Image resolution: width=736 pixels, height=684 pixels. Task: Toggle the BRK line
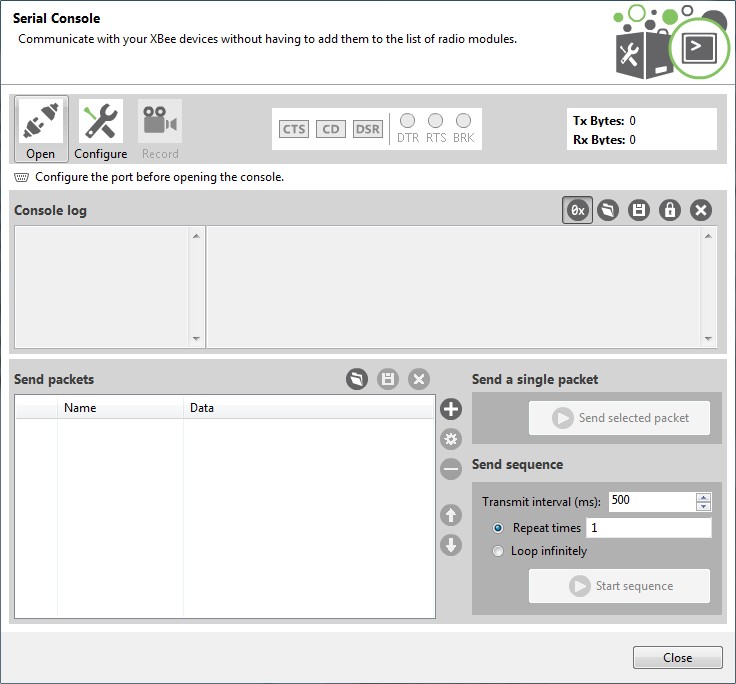click(x=464, y=121)
